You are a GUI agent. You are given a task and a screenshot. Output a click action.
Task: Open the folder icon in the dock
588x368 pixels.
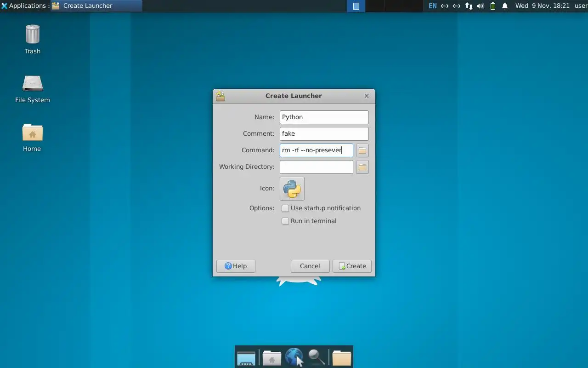click(341, 357)
